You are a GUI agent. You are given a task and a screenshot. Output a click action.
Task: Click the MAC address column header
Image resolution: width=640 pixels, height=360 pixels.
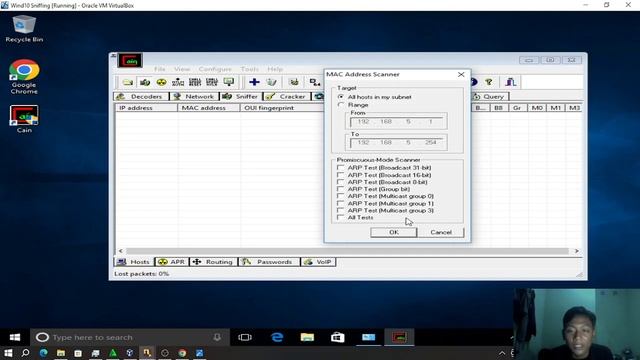pyautogui.click(x=209, y=108)
